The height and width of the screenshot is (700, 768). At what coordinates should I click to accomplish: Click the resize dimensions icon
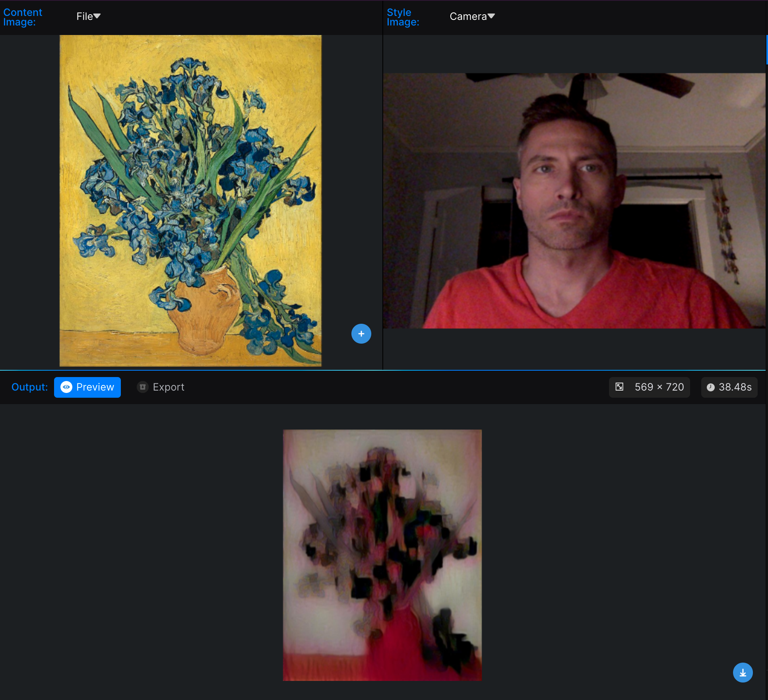(619, 387)
